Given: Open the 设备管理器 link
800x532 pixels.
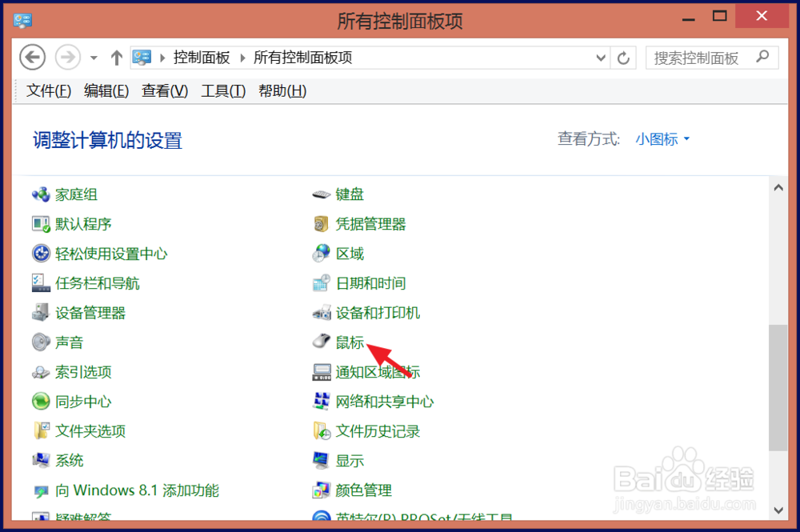Looking at the screenshot, I should click(x=90, y=313).
